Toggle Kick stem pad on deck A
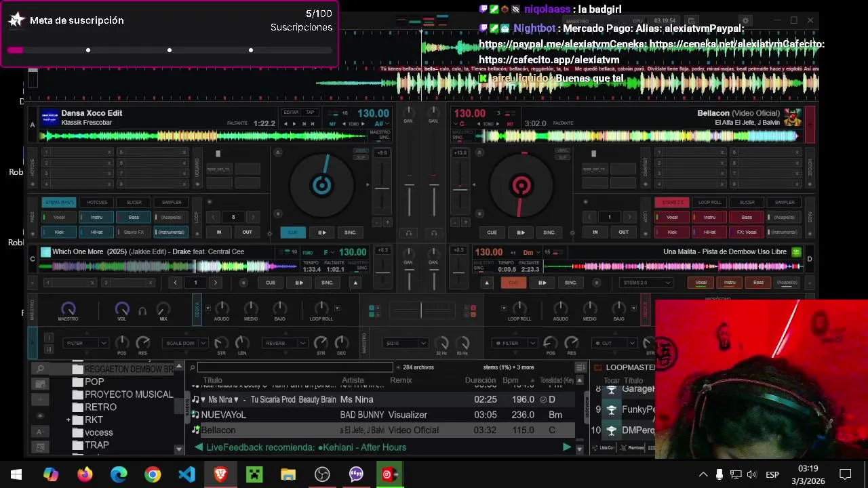Viewport: 868px width, 488px height. tap(59, 232)
